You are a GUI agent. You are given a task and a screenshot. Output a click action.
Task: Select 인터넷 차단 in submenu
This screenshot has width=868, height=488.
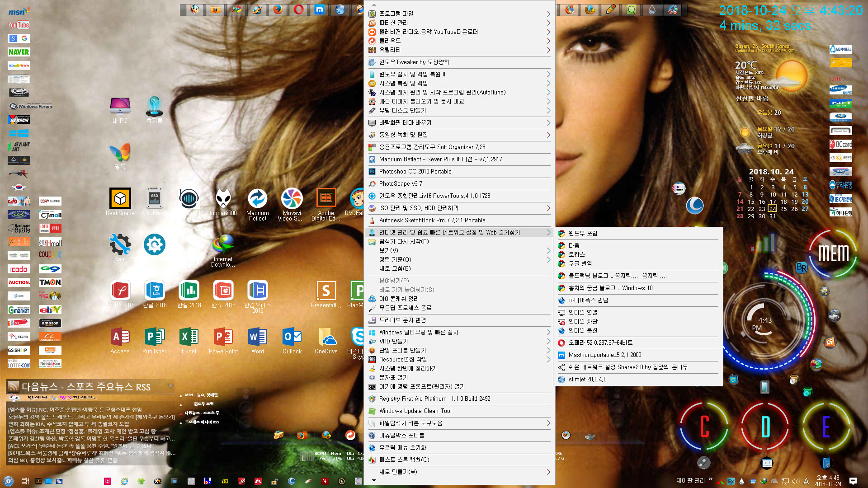(638, 321)
